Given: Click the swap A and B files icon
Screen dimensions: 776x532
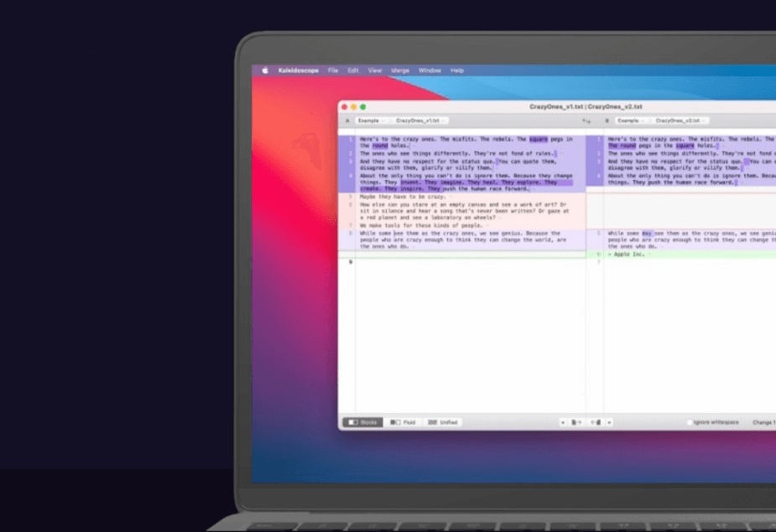Looking at the screenshot, I should pos(586,121).
